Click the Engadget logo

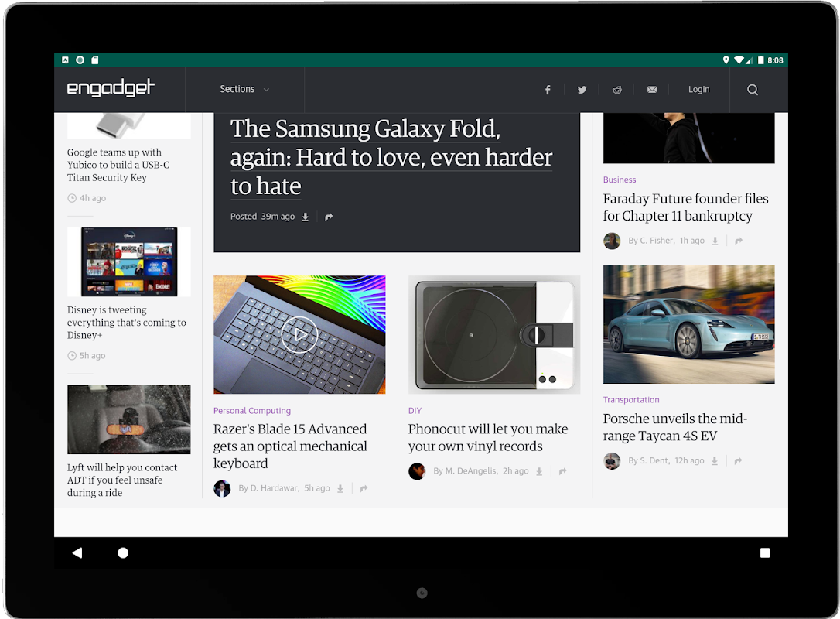point(111,88)
